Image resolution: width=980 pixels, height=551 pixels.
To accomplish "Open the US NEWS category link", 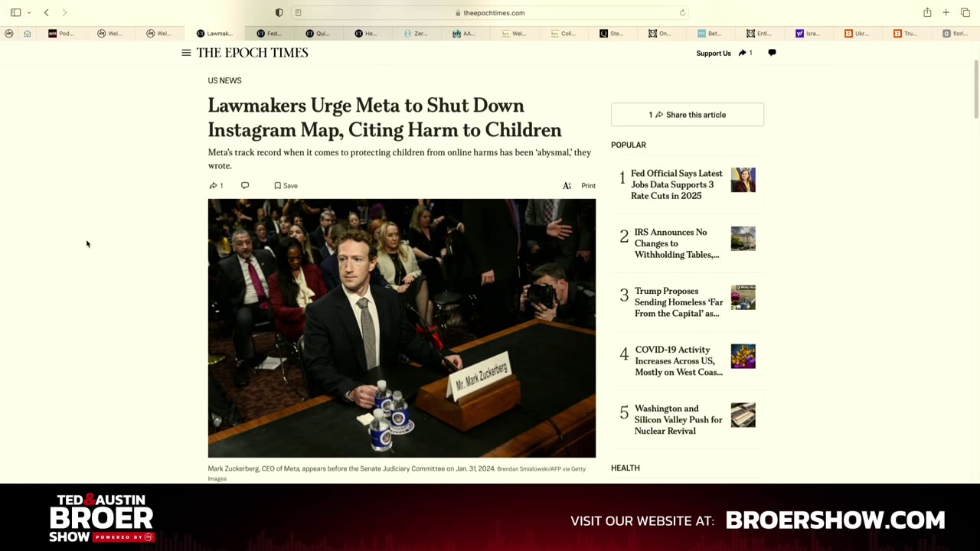I will point(224,80).
